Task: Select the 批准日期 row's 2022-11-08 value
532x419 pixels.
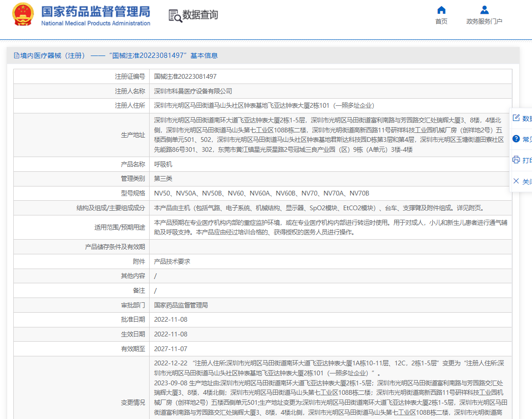Action: point(171,320)
